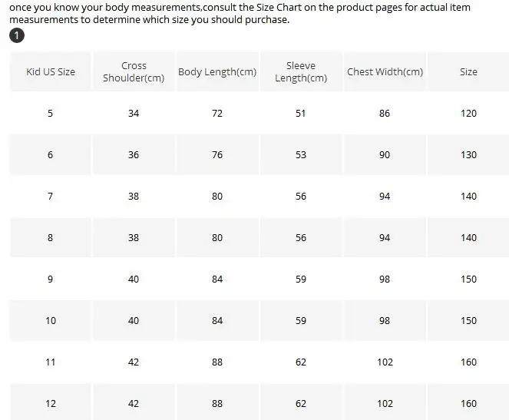Click the black number 1 circle icon
This screenshot has width=509, height=420.
pos(17,35)
